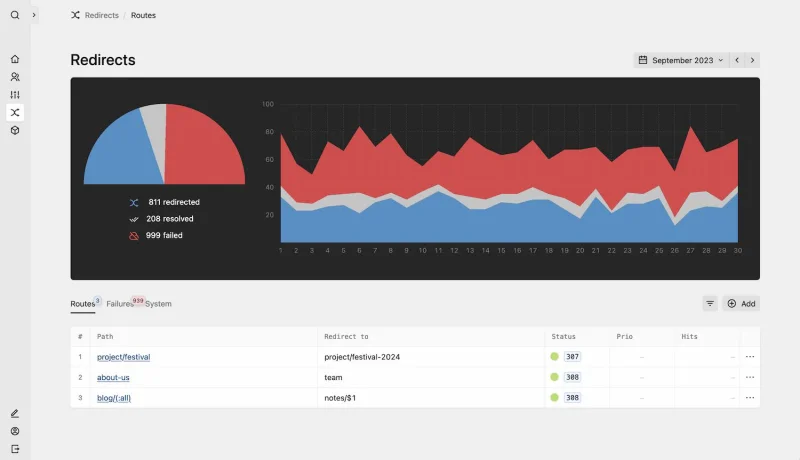Click the calendar icon in date picker

(643, 60)
